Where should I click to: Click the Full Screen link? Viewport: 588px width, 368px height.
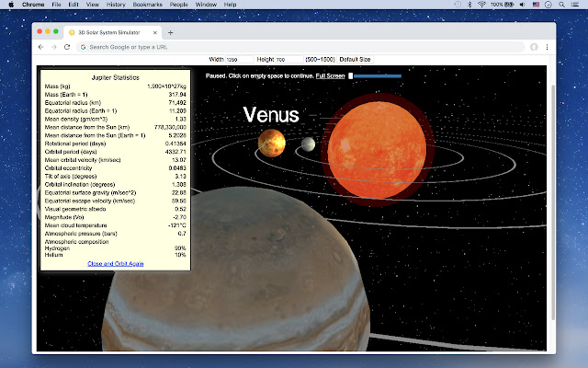point(330,75)
